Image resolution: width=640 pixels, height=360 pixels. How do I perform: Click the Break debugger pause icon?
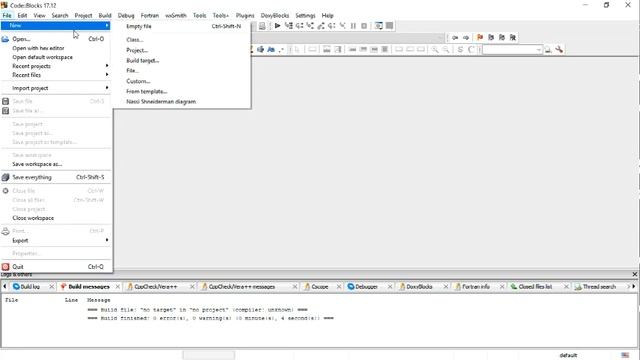[353, 26]
